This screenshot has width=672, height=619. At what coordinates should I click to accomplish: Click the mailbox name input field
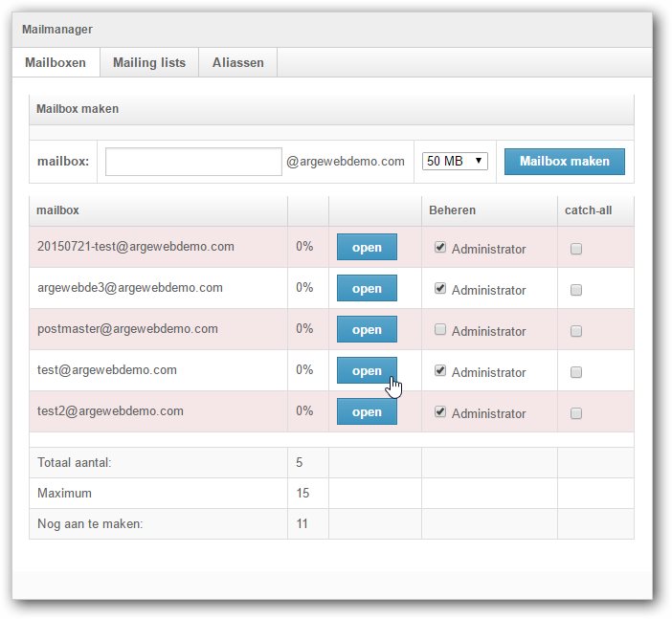click(193, 162)
